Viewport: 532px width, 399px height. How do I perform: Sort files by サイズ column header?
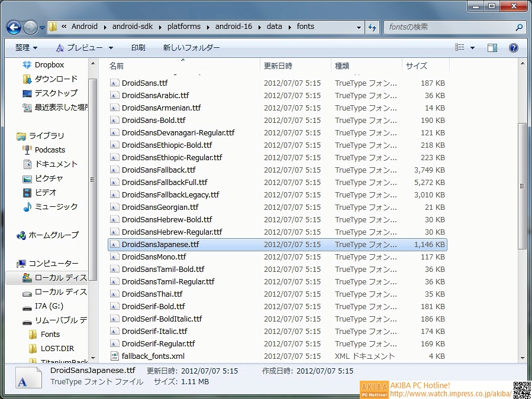click(417, 66)
